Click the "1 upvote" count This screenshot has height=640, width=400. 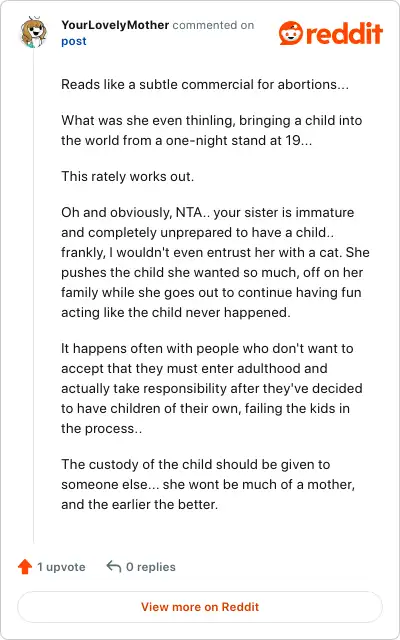point(61,567)
